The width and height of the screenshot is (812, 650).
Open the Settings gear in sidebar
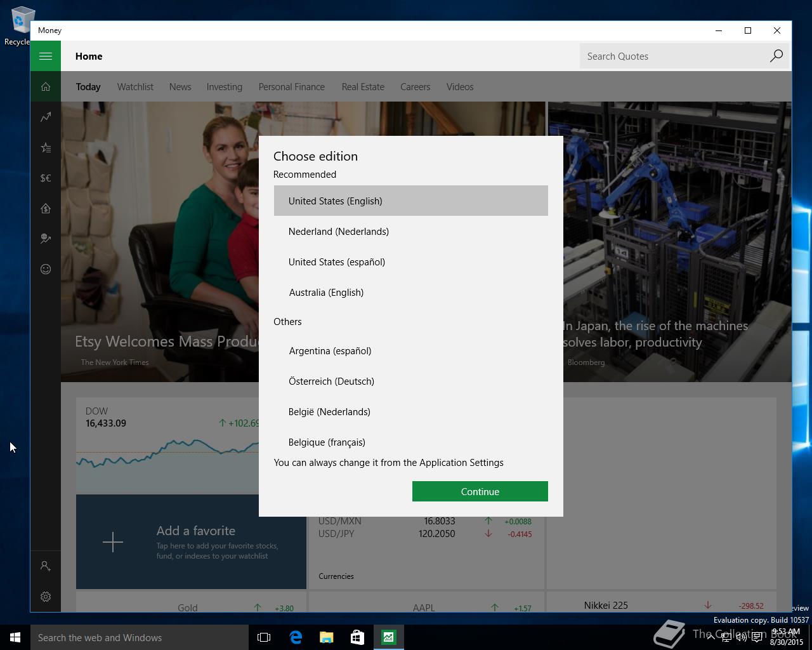46,597
